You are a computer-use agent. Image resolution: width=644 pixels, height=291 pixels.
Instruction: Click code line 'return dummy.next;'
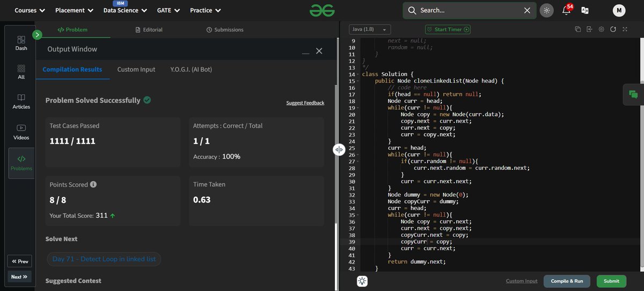(416, 262)
